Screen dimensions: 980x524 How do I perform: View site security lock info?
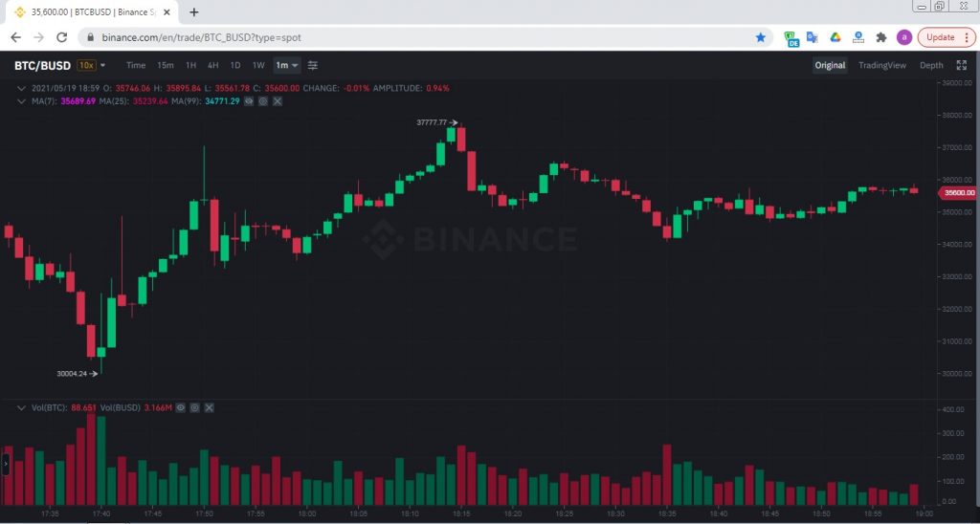click(91, 37)
